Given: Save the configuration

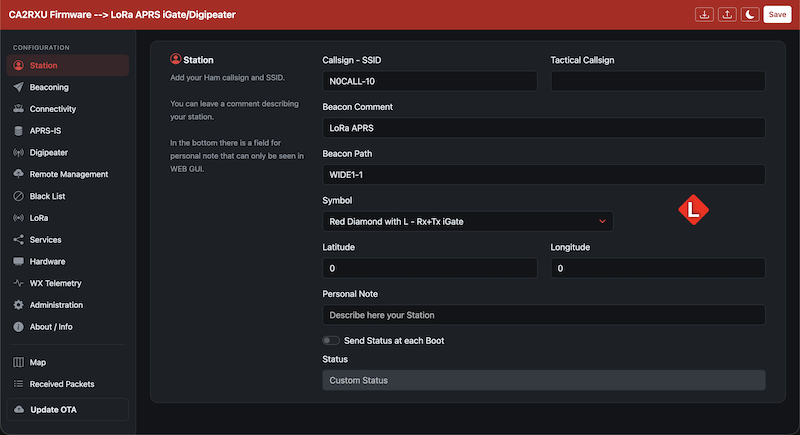Looking at the screenshot, I should tap(777, 15).
